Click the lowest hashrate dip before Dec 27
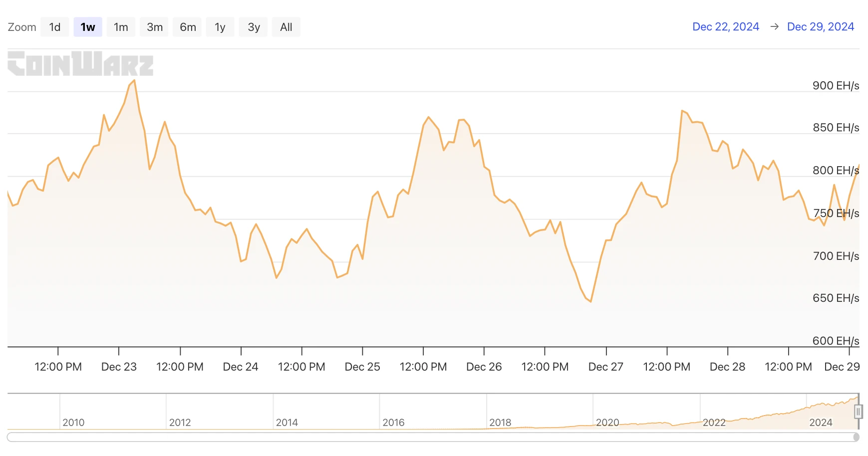The height and width of the screenshot is (456, 868). [591, 301]
